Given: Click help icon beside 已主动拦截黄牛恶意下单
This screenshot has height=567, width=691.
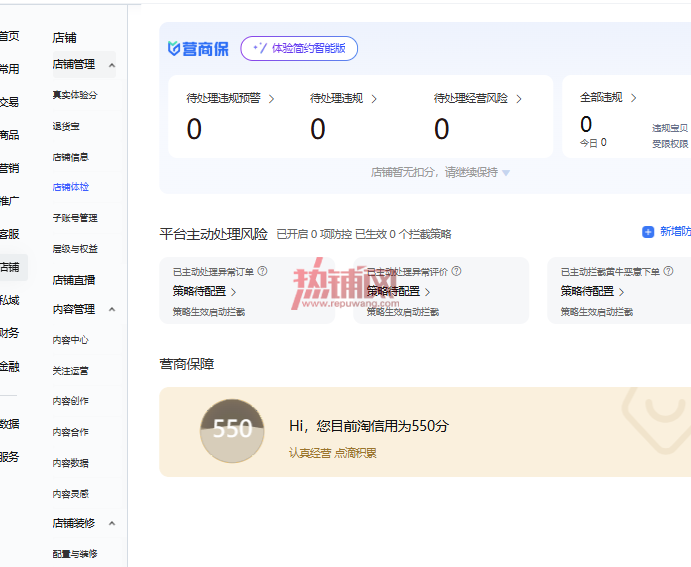Looking at the screenshot, I should [x=668, y=271].
